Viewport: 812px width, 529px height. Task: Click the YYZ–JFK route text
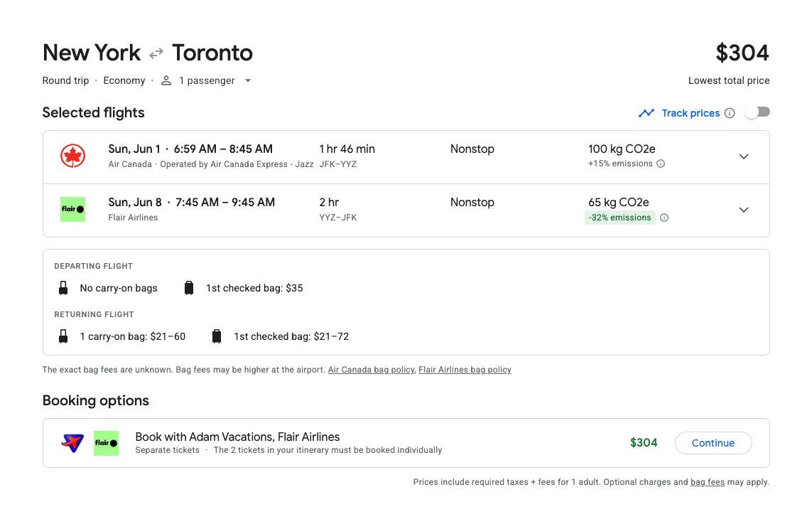pos(337,218)
